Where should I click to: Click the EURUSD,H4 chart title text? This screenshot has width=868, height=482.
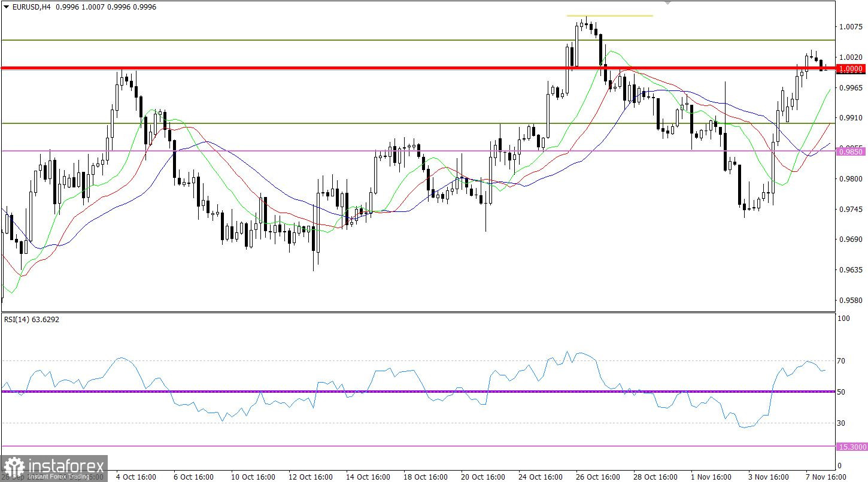[x=31, y=8]
